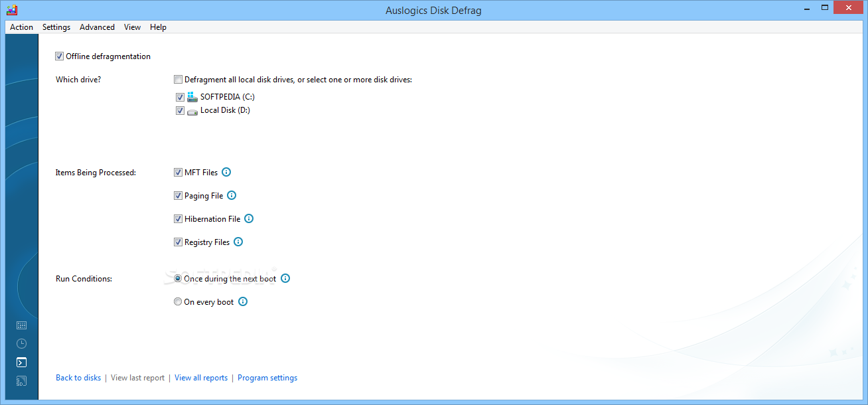Viewport: 868px width, 405px height.
Task: Toggle the Registry Files checkbox
Action: click(178, 242)
